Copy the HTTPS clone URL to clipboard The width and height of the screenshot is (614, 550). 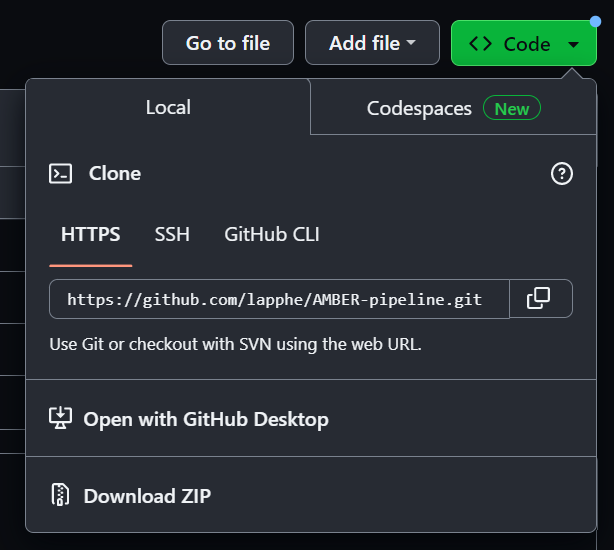click(541, 299)
